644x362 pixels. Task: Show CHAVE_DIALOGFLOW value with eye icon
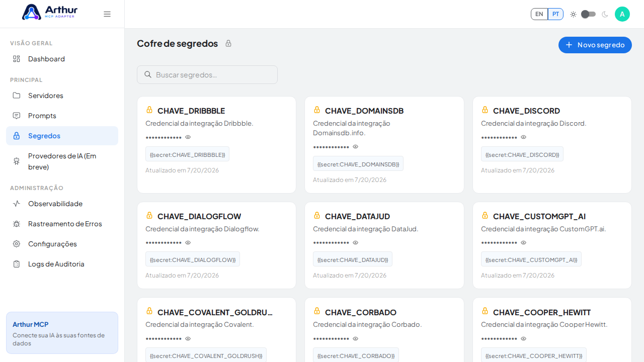coord(188,243)
